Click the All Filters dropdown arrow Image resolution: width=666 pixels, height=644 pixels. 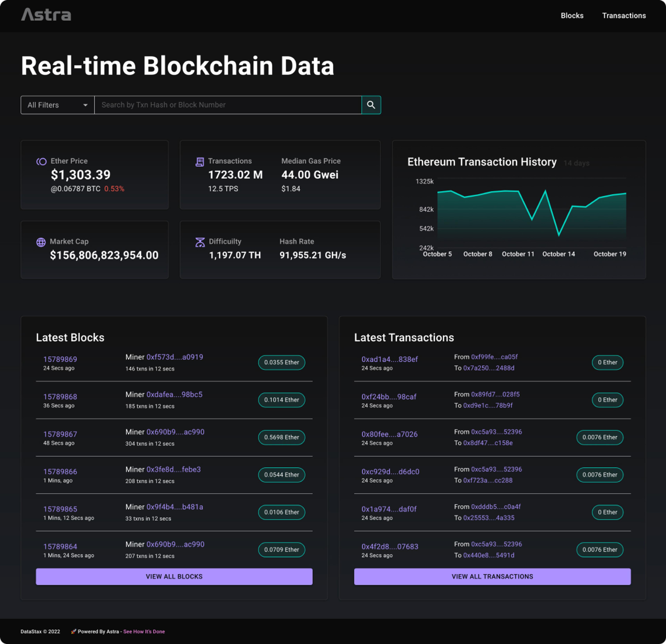click(x=85, y=105)
